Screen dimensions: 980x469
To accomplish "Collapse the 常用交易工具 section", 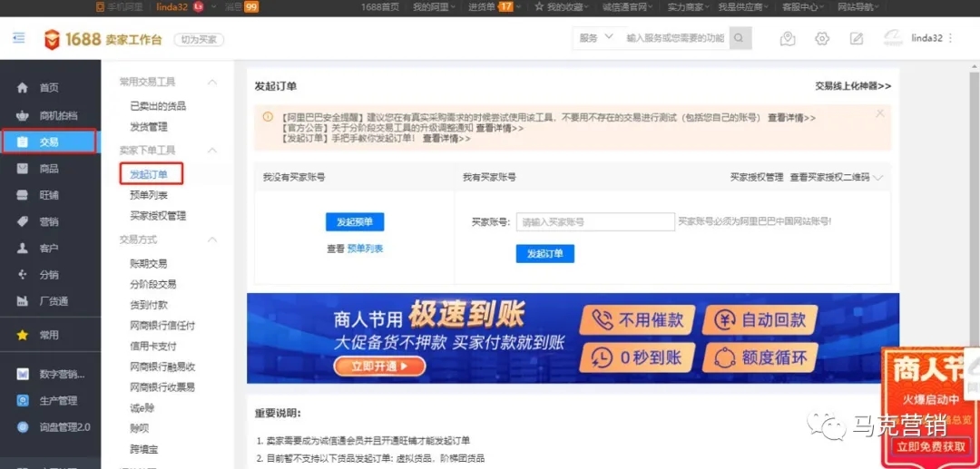I will [x=212, y=82].
